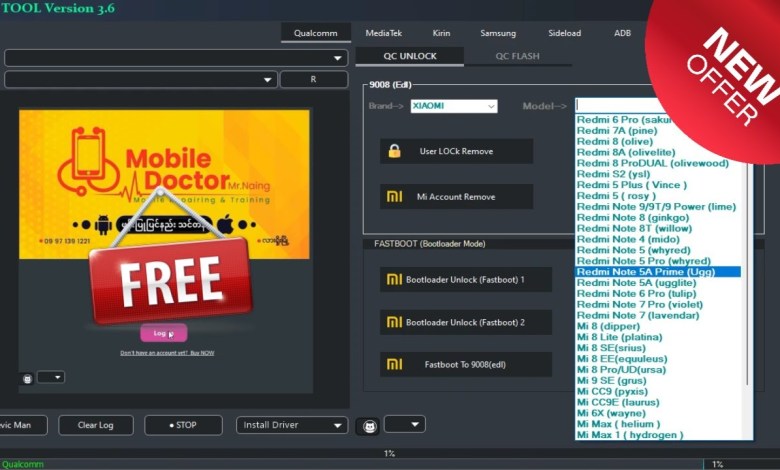This screenshot has height=470, width=780.
Task: Click Fastboot To 9008(edl) button
Action: pyautogui.click(x=466, y=365)
